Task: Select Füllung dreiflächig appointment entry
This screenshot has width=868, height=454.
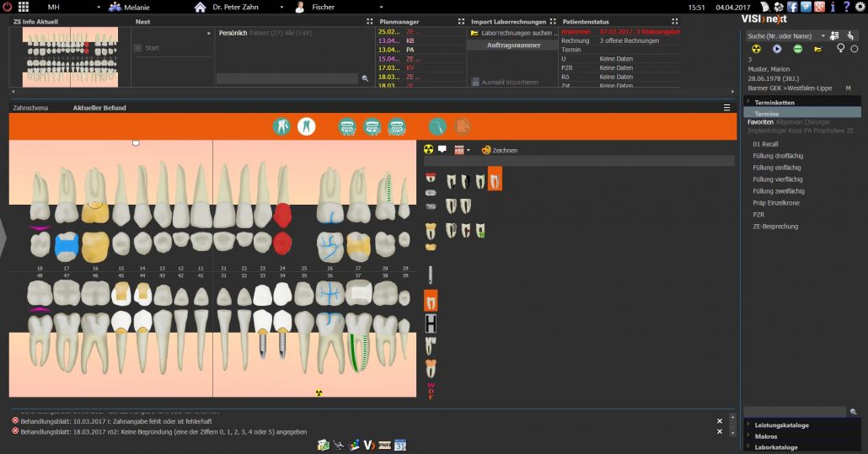Action: coord(778,156)
